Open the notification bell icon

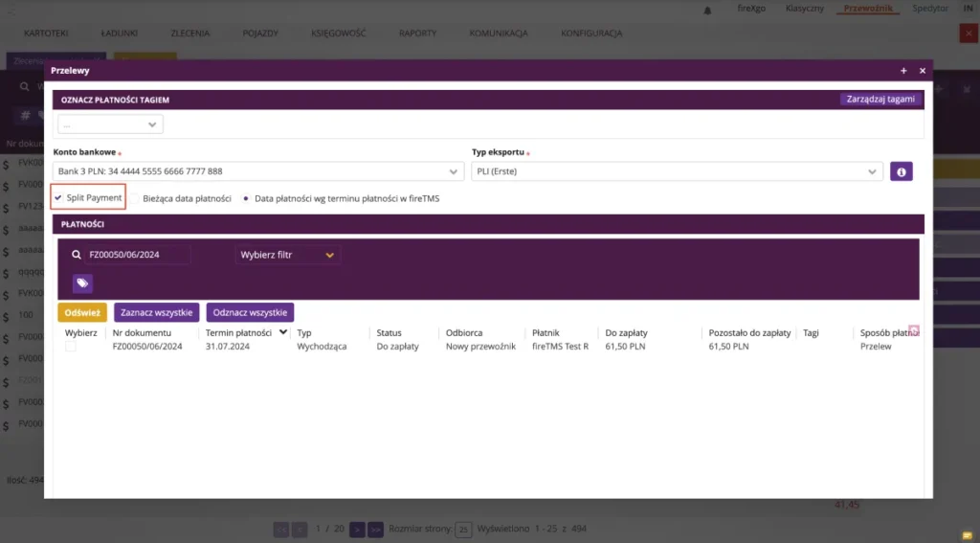707,10
